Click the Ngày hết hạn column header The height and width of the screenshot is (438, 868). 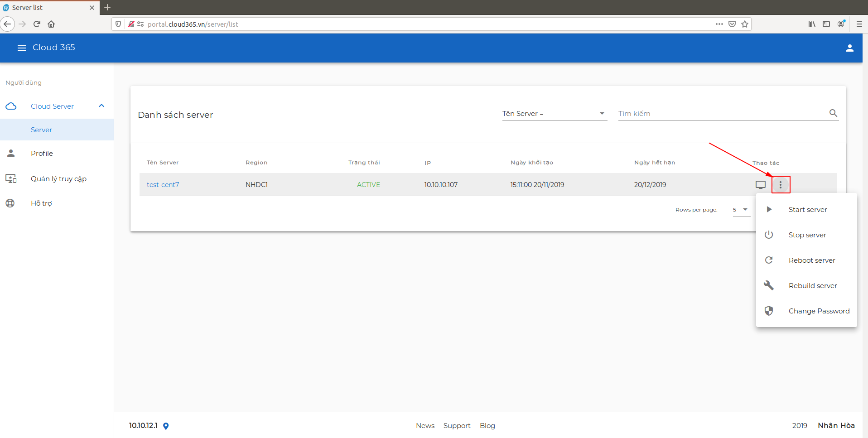point(655,163)
